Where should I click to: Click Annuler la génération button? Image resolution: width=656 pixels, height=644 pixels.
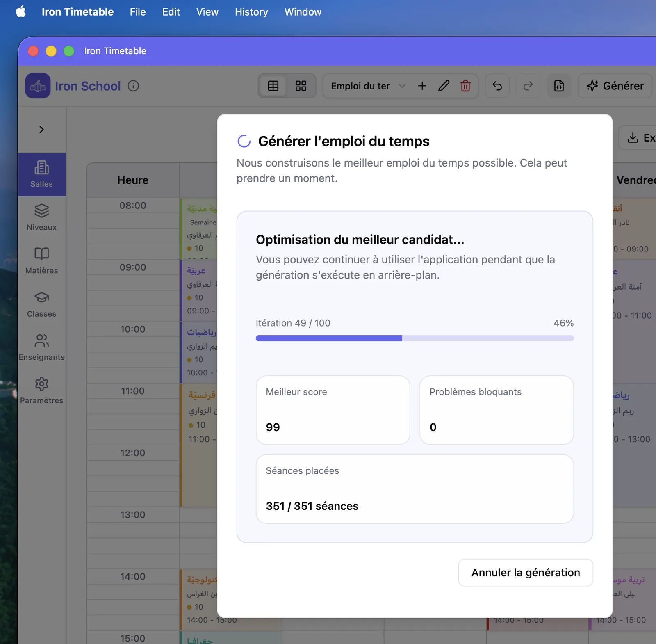(526, 573)
